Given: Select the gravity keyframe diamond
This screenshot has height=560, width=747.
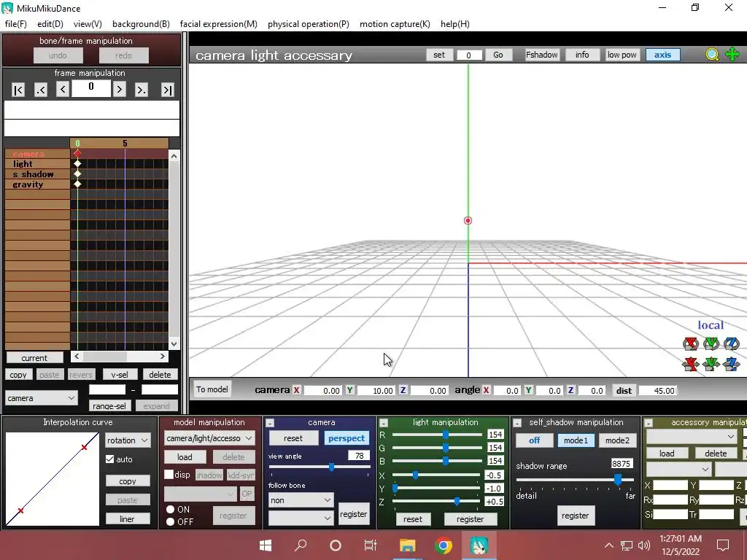Looking at the screenshot, I should [77, 184].
